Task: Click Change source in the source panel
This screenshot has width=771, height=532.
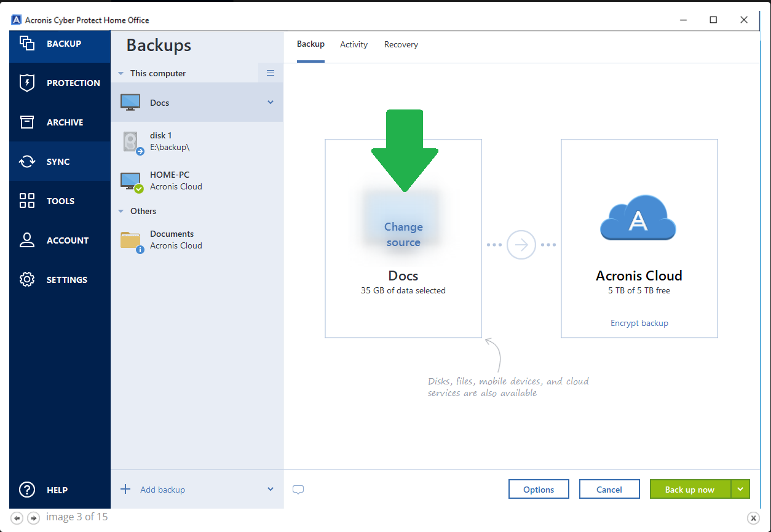Action: tap(403, 234)
